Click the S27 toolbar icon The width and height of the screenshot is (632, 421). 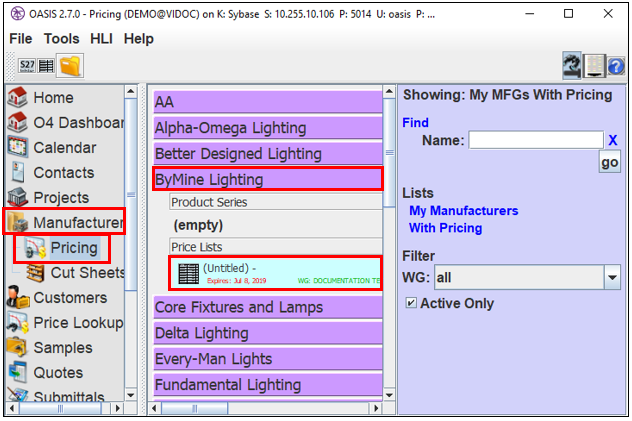(27, 66)
